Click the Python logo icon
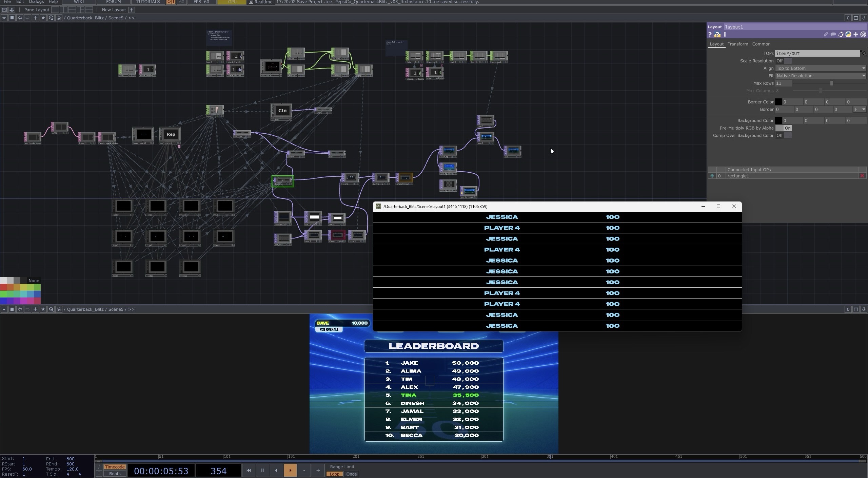 click(848, 35)
